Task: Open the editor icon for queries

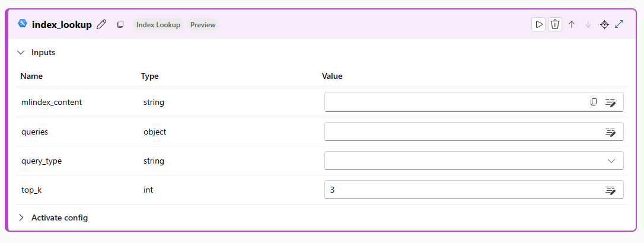Action: tap(610, 132)
